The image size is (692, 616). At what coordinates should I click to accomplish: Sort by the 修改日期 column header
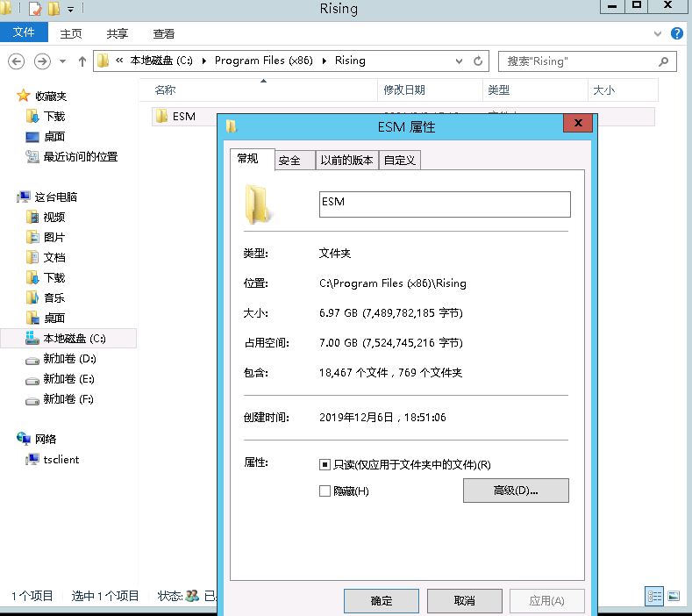pos(431,90)
